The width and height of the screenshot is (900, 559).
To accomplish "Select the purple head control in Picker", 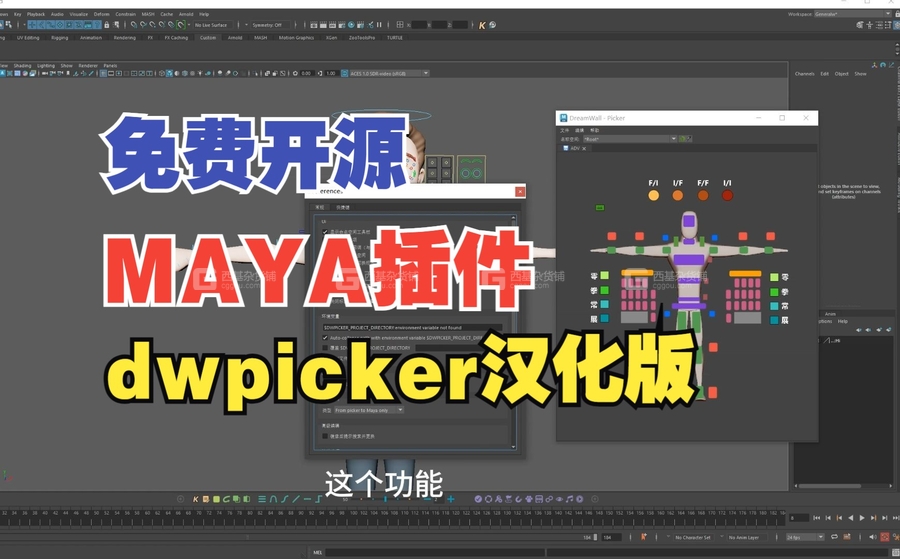I will pos(689,222).
